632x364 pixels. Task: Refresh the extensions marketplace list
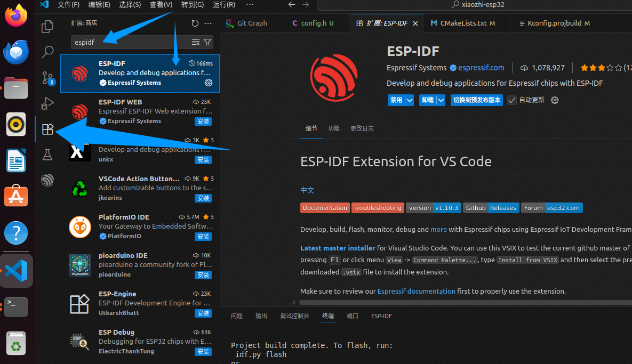pyautogui.click(x=195, y=23)
